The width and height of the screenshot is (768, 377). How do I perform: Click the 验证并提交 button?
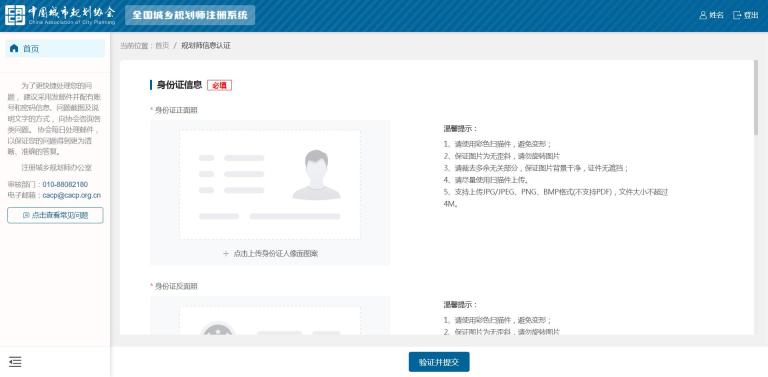[x=439, y=362]
